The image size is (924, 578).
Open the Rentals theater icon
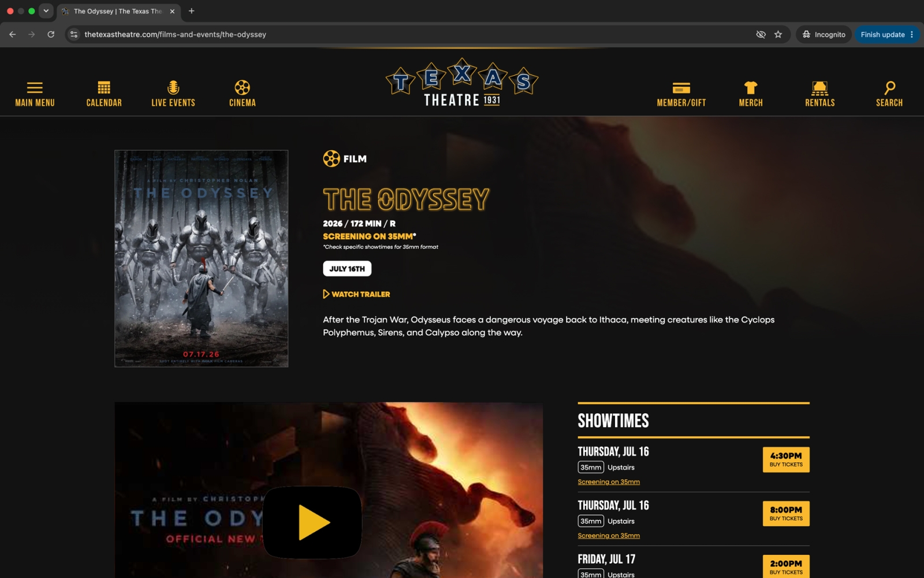[x=820, y=88]
